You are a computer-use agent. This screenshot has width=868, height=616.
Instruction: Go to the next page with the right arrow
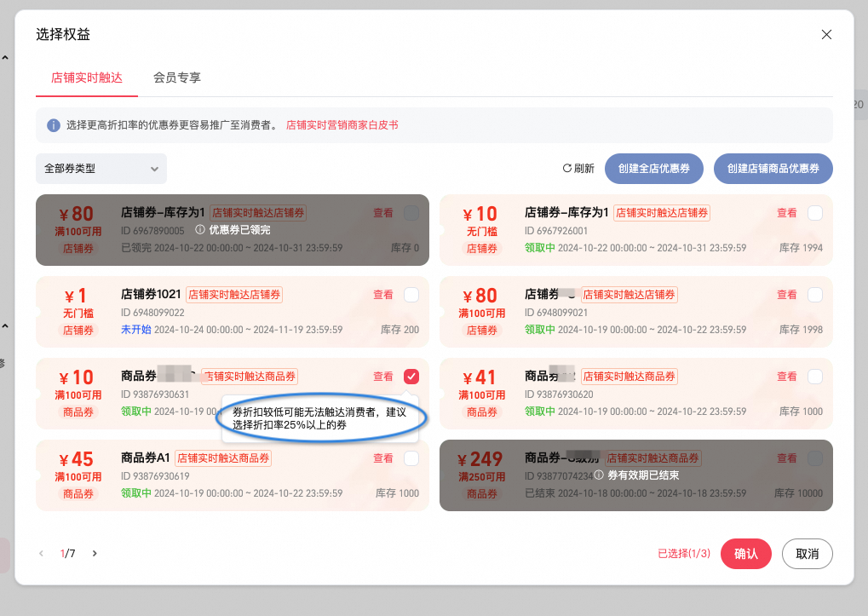[95, 553]
